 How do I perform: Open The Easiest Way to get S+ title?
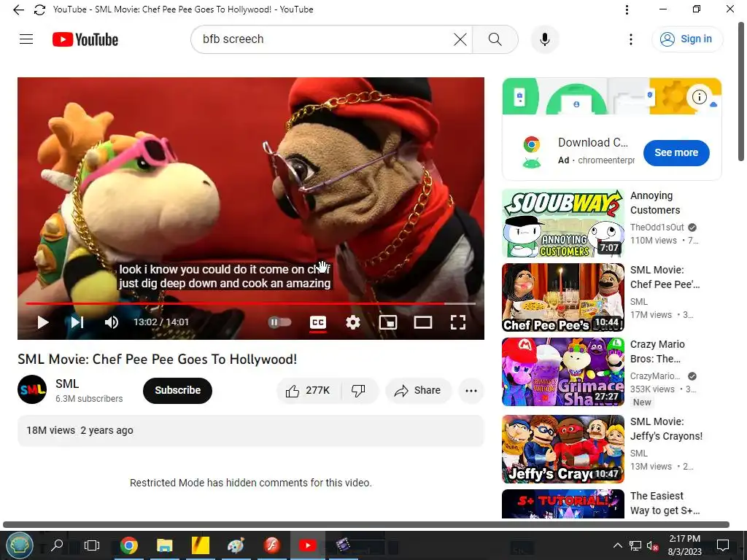pos(665,503)
